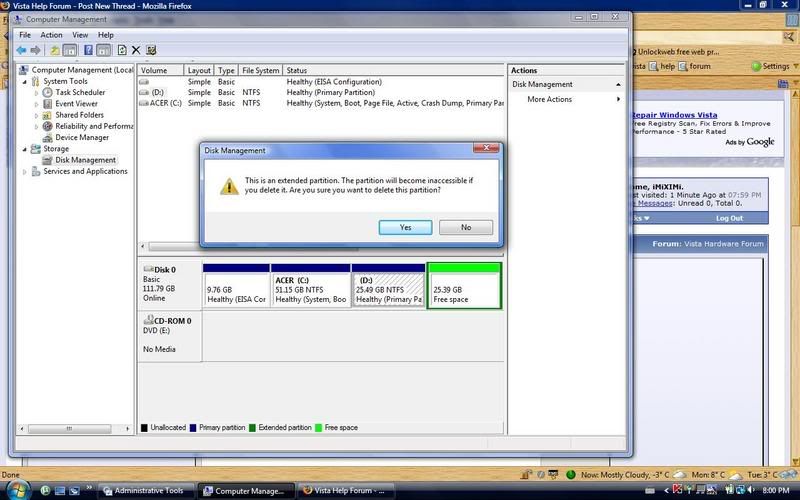Expand the Services and Applications node
The height and width of the screenshot is (500, 800).
pyautogui.click(x=24, y=171)
